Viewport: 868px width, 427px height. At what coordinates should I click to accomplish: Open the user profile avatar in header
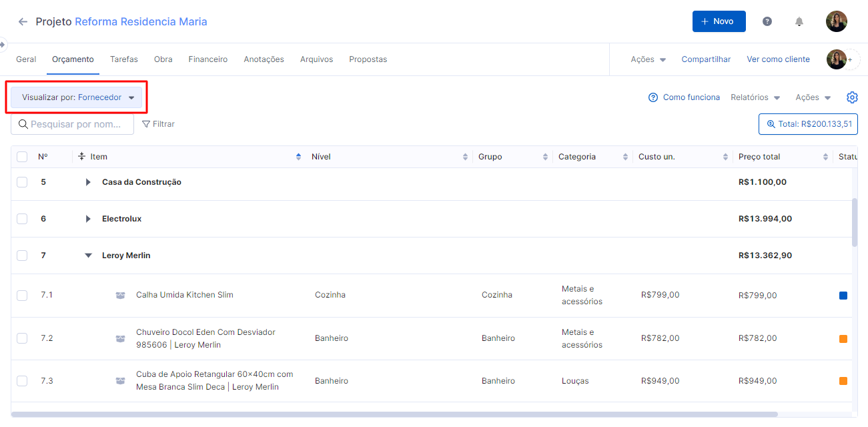click(x=837, y=21)
